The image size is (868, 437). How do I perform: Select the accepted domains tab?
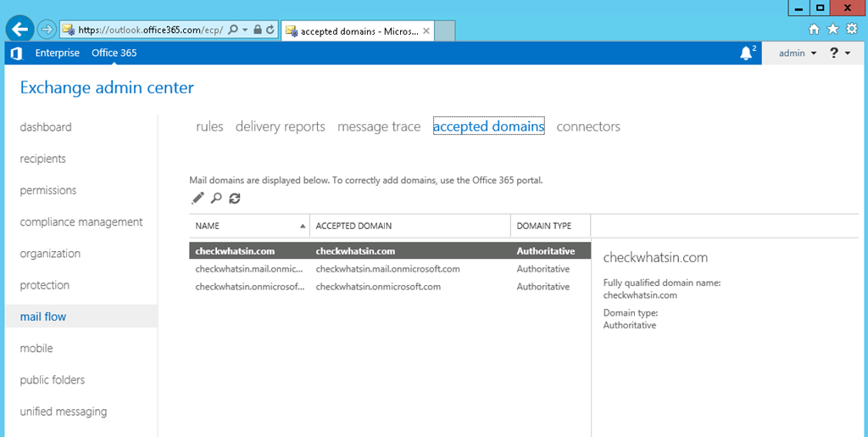pos(489,126)
